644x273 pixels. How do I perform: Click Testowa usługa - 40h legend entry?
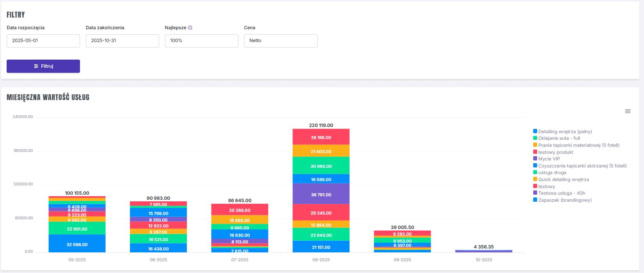pyautogui.click(x=561, y=193)
